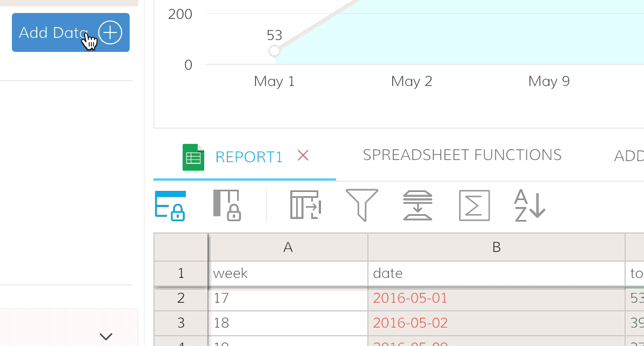This screenshot has height=346, width=644.
Task: Close the REPORT1 tab with the red X
Action: pyautogui.click(x=303, y=156)
